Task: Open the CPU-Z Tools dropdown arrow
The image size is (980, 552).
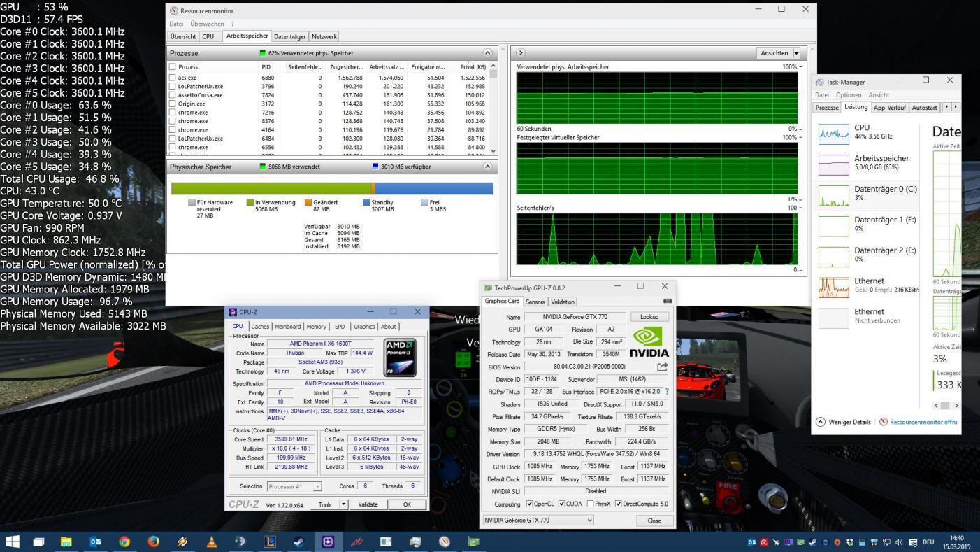Action: [x=343, y=504]
